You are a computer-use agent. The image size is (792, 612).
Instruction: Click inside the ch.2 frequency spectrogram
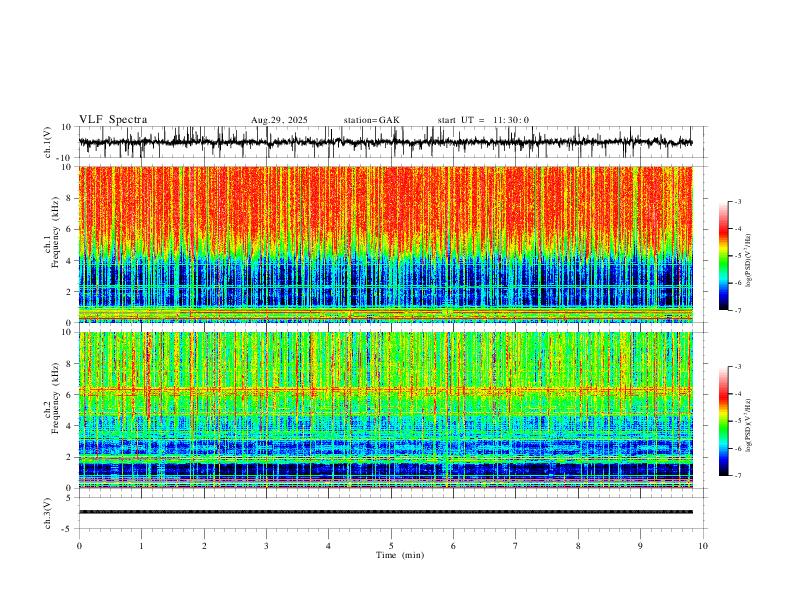(385, 410)
